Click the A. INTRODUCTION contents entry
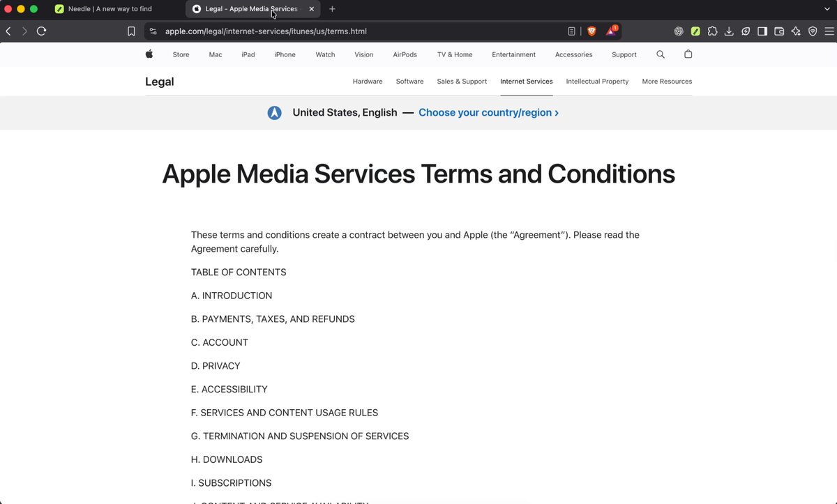 click(x=232, y=296)
